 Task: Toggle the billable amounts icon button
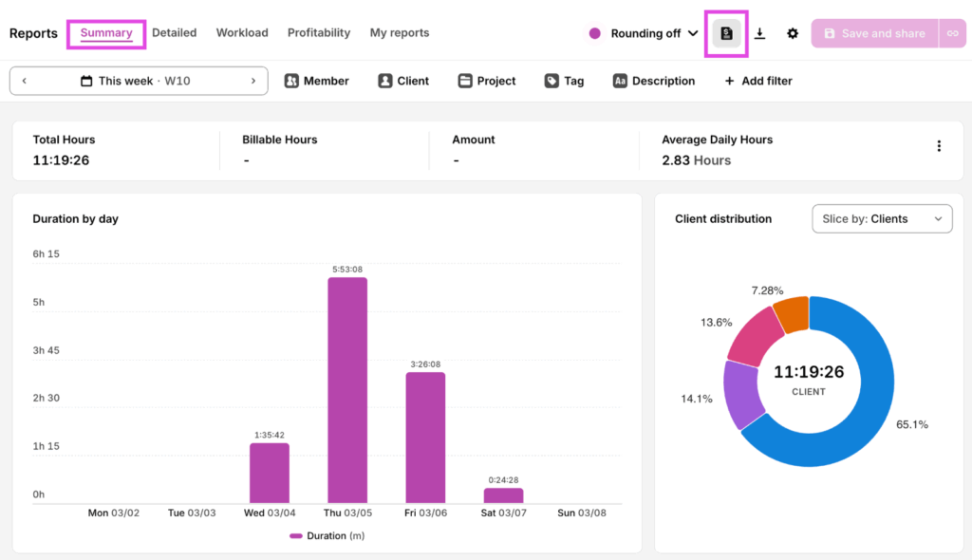[x=726, y=33]
